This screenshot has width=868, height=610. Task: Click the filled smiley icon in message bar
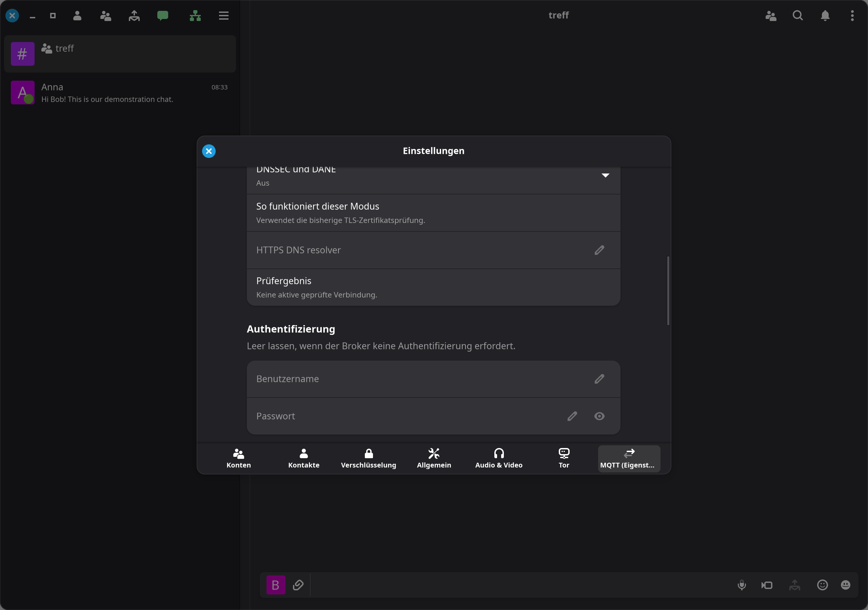845,585
